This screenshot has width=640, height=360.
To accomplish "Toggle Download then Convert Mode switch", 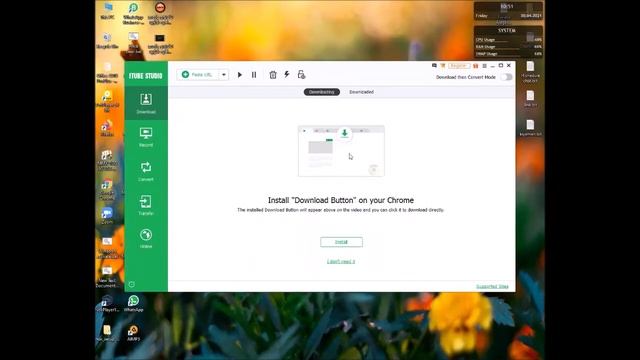I will click(x=506, y=77).
